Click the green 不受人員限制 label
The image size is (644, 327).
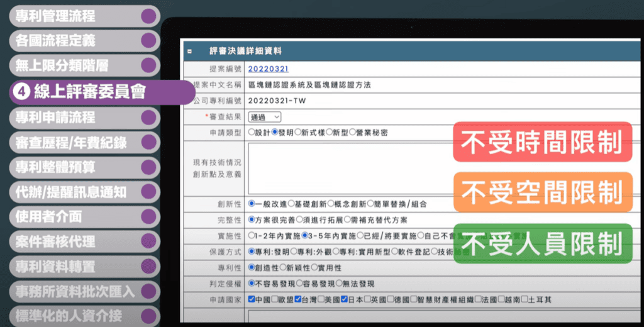tap(541, 242)
